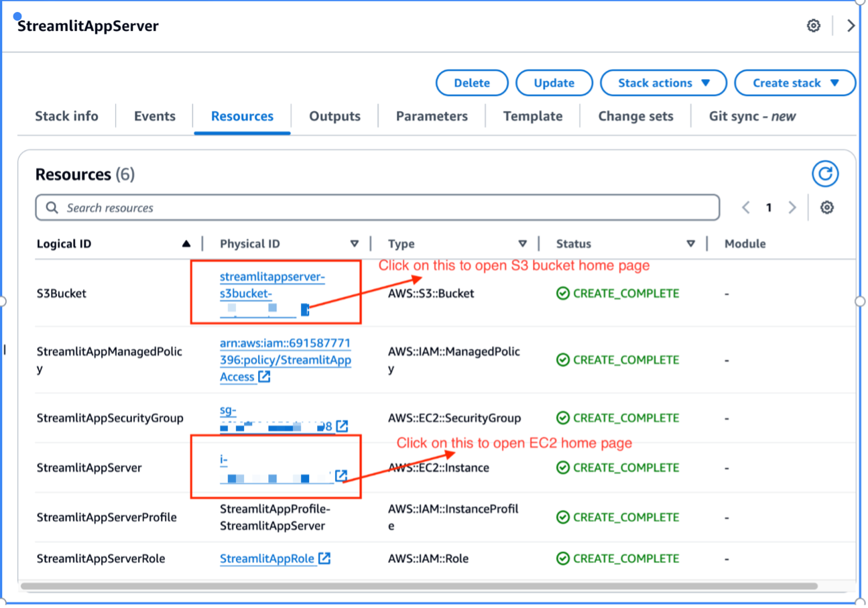Click the Module column header
868x608 pixels.
(745, 244)
